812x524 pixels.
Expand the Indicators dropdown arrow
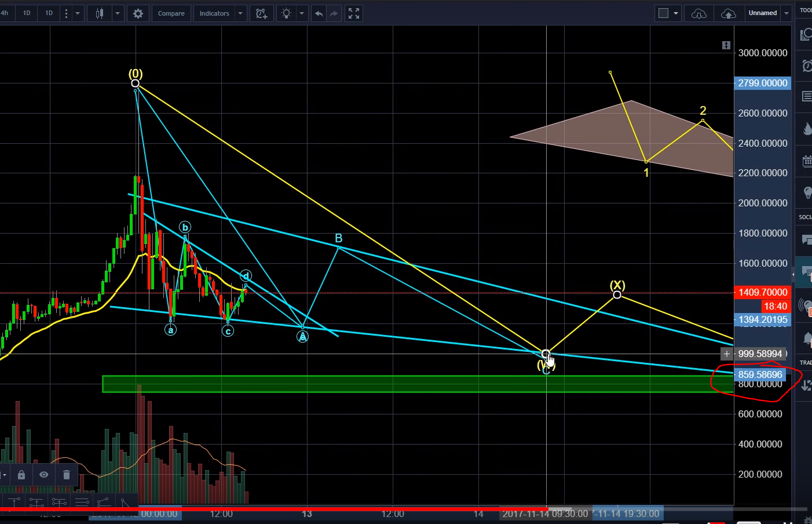[240, 13]
